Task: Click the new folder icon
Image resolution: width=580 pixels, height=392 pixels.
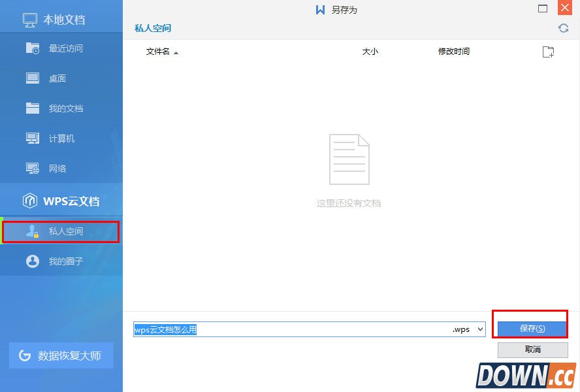Action: click(x=548, y=52)
